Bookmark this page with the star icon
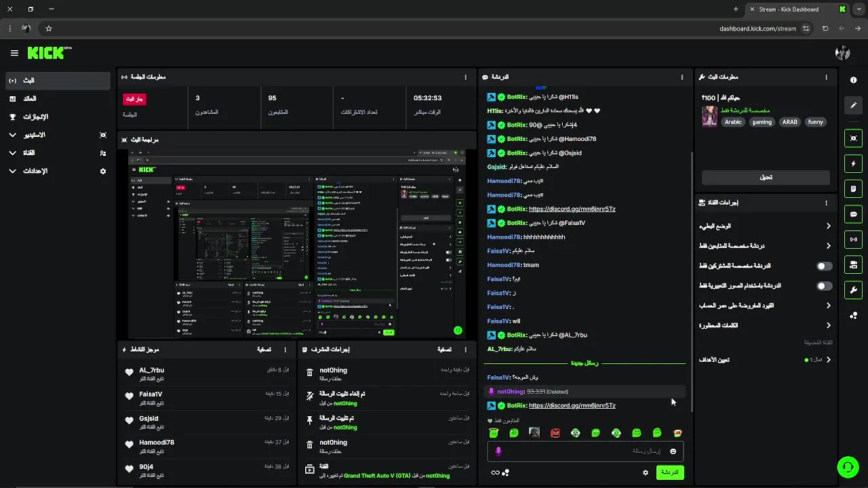868x488 pixels. point(49,28)
